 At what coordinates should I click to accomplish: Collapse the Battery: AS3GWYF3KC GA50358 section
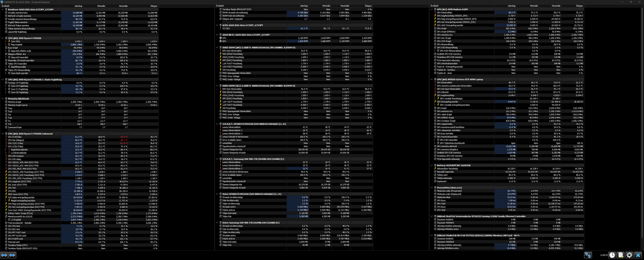pyautogui.click(x=432, y=165)
